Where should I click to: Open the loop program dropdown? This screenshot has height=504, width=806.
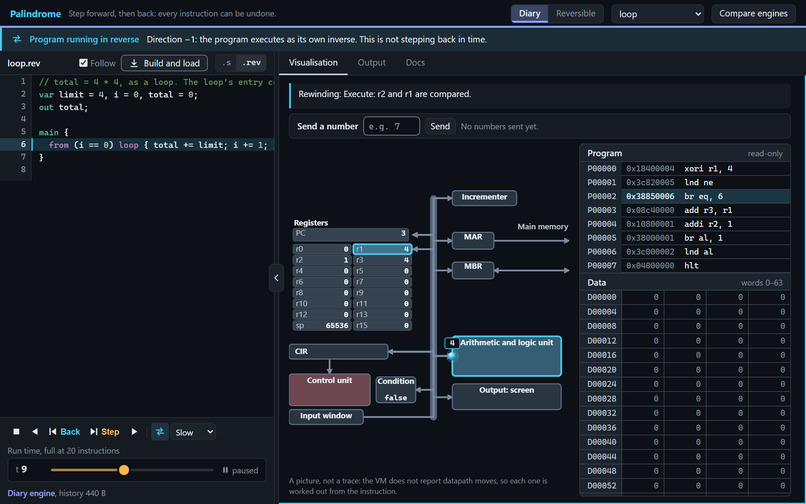click(657, 14)
